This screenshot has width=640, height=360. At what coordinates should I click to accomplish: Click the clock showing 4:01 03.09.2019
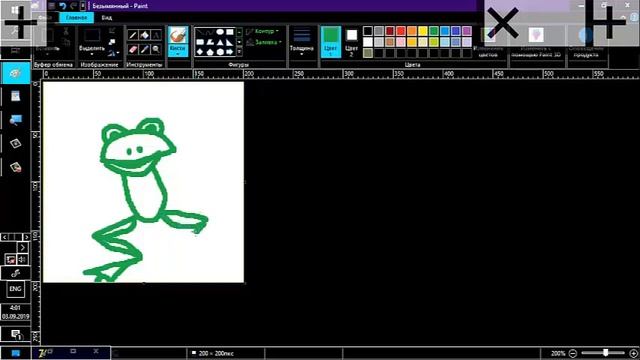pos(15,312)
